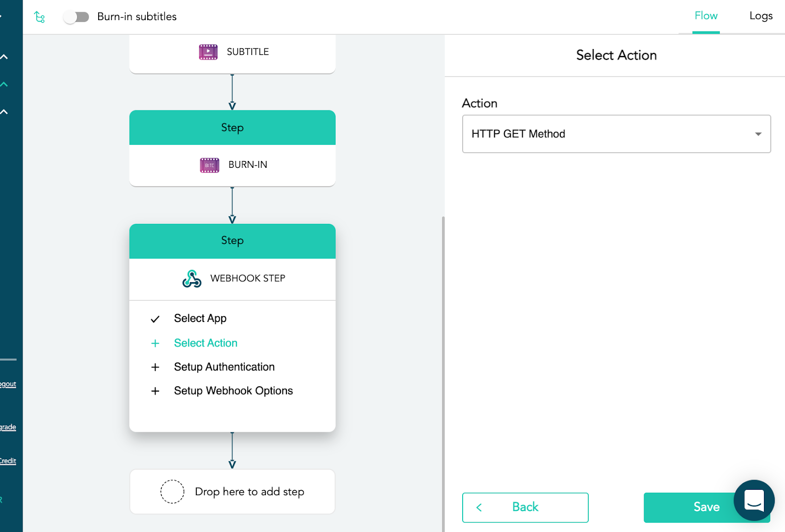Click the plus icon beside Setup Webhook Options
Image resolution: width=785 pixels, height=532 pixels.
(x=155, y=391)
